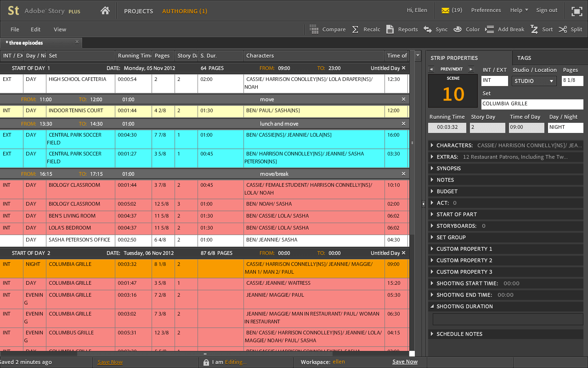Open the File menu

[x=15, y=29]
